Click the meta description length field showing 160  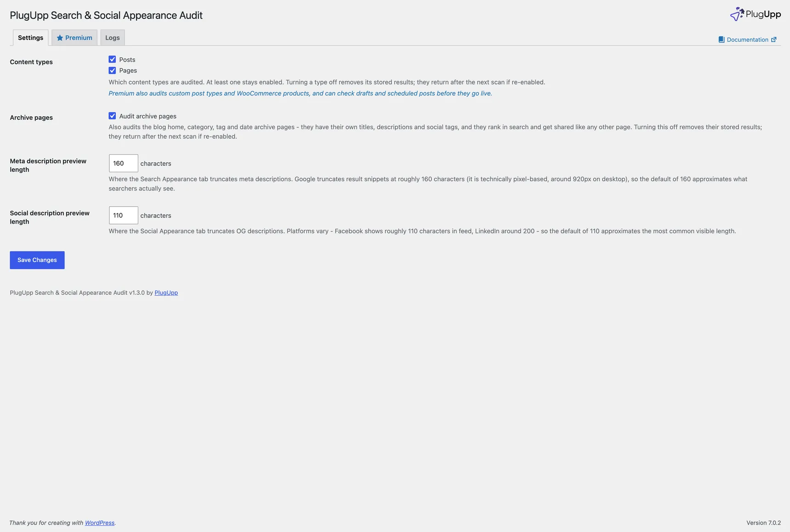tap(123, 163)
